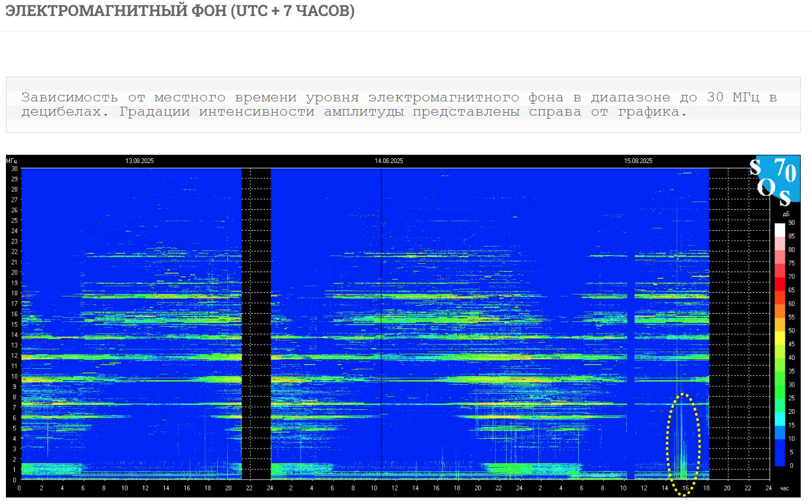This screenshot has height=504, width=812.
Task: Click the 0 hour tick at axis start
Action: tap(20, 488)
